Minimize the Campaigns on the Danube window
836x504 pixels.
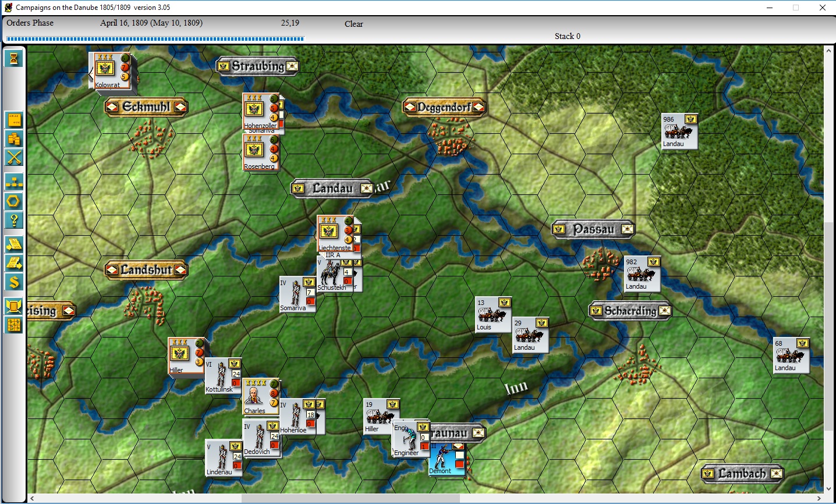(770, 8)
